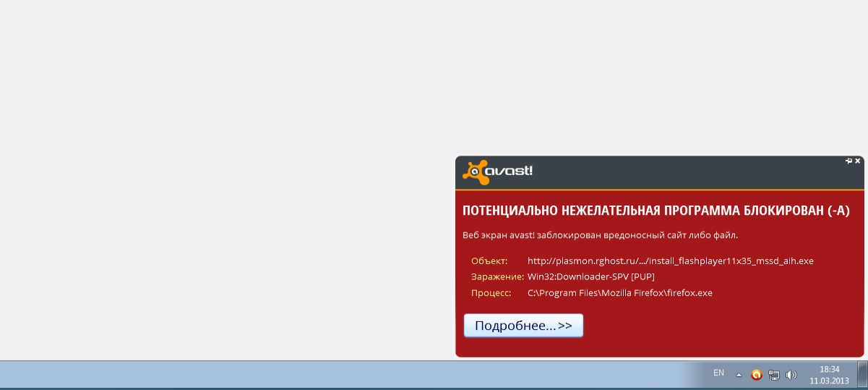Click the ПОТЕНЦИАЛЬНО НЕЖЕЛАТЕЛЬНАЯ ПРОГРАММА heading

coord(656,211)
